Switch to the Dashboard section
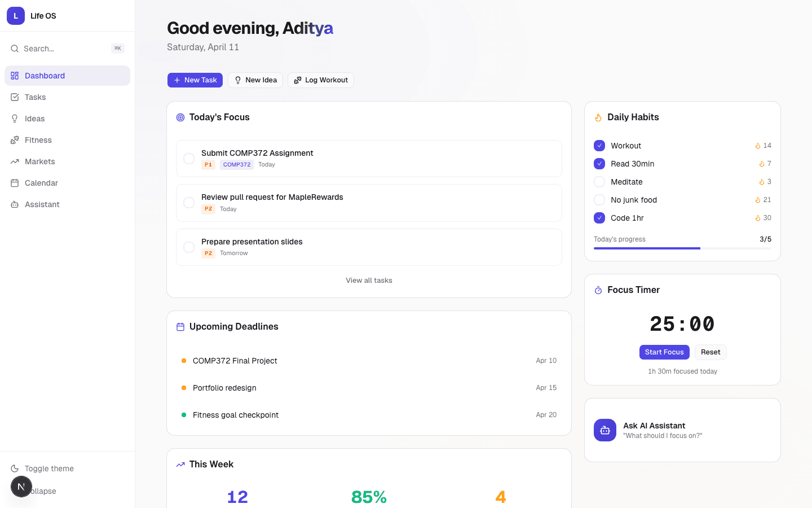Image resolution: width=812 pixels, height=508 pixels. (45, 76)
